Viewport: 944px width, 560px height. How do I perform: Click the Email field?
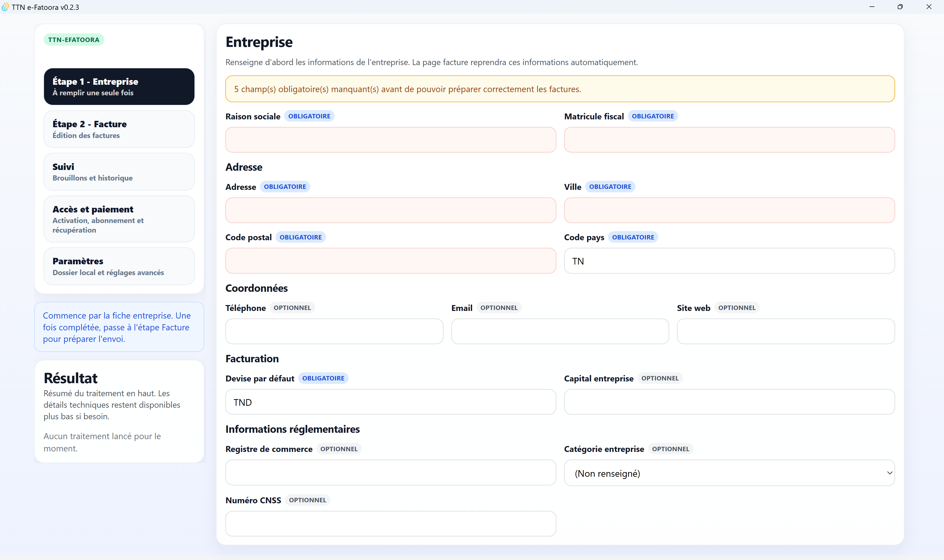pyautogui.click(x=560, y=331)
